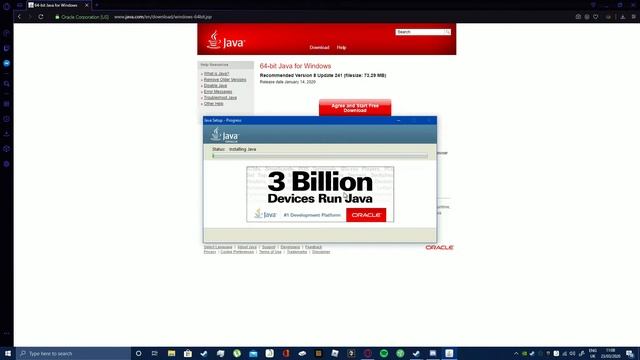
Task: Open Extensions cube icon in sidebar
Action: [x=7, y=149]
